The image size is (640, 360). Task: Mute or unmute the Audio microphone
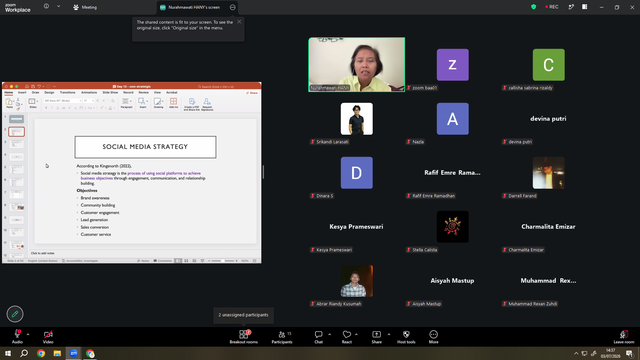click(17, 336)
